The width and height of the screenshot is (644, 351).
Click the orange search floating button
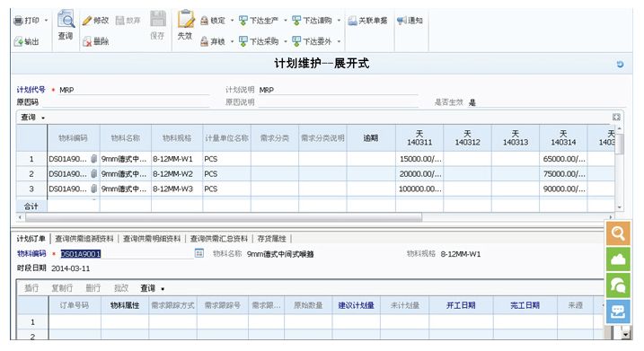pyautogui.click(x=618, y=233)
